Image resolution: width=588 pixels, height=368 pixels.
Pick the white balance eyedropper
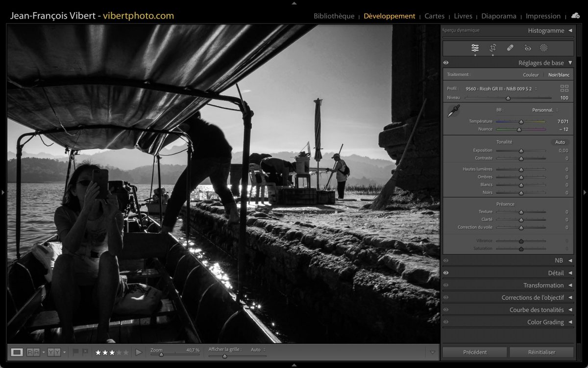[453, 111]
